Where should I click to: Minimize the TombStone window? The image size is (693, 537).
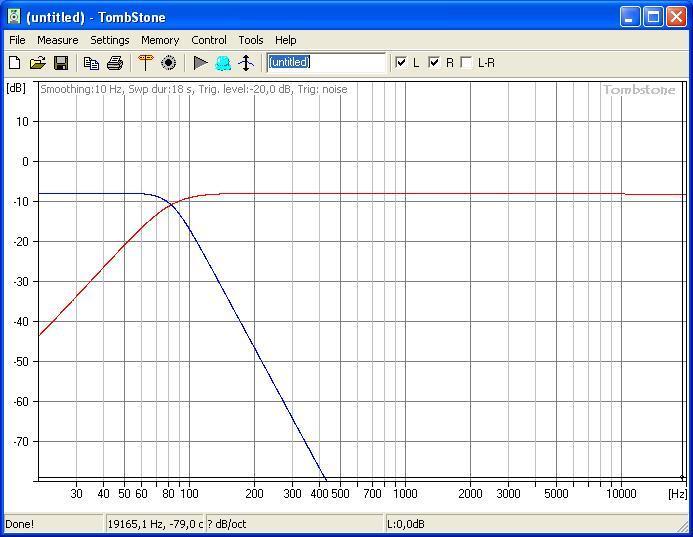(x=629, y=17)
